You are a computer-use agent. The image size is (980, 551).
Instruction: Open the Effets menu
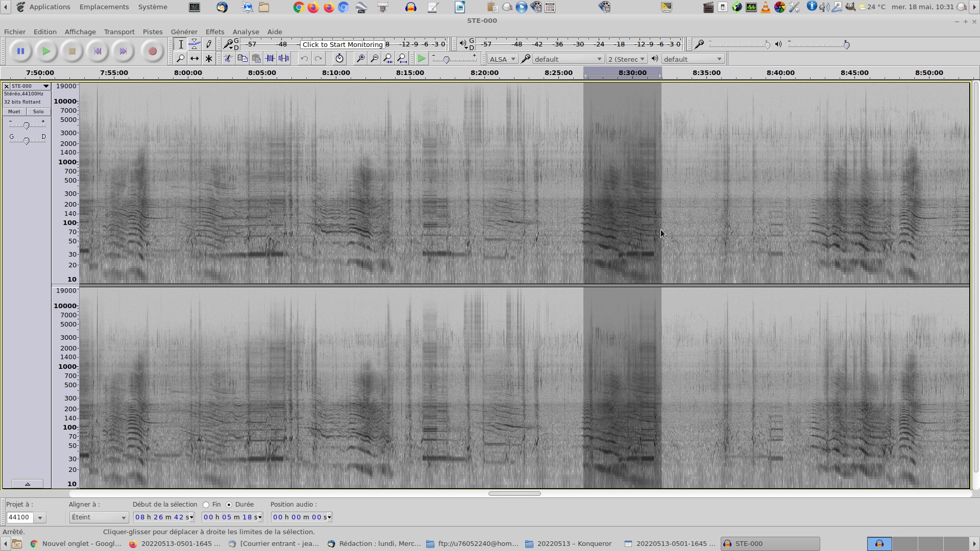point(214,32)
